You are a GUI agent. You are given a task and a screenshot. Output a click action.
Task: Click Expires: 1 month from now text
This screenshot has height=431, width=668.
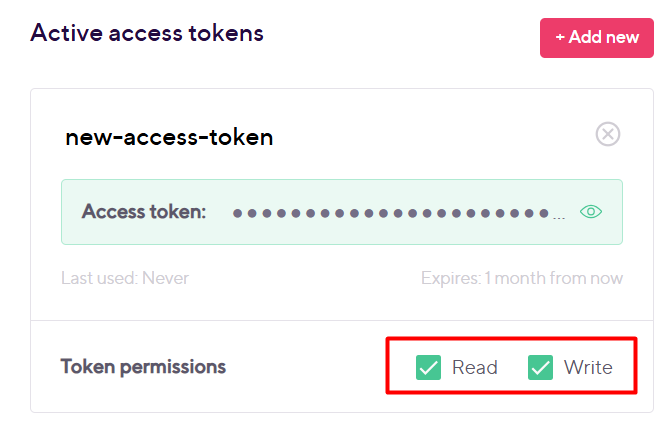[x=522, y=278]
